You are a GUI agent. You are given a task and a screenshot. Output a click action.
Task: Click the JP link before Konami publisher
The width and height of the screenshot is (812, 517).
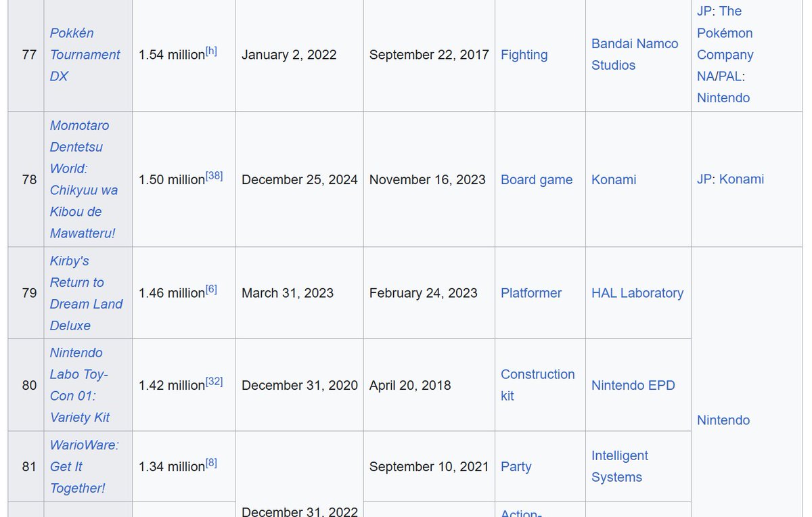pos(704,179)
